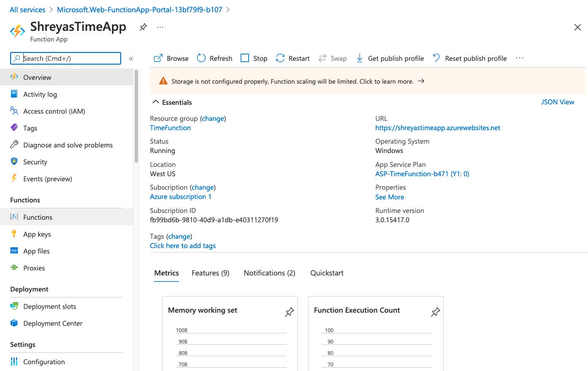This screenshot has height=371, width=588.
Task: Download the publish profile
Action: 390,58
